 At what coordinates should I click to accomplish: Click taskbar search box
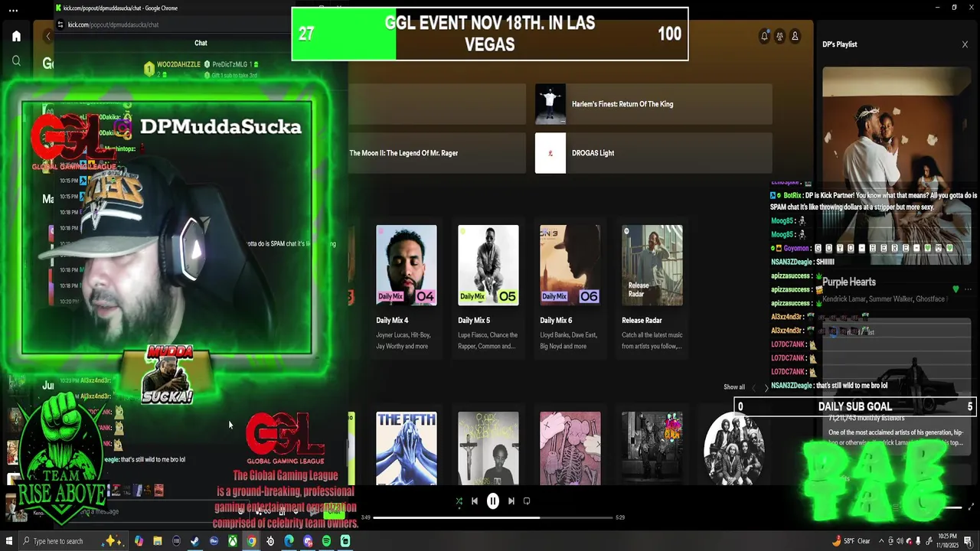point(73,541)
